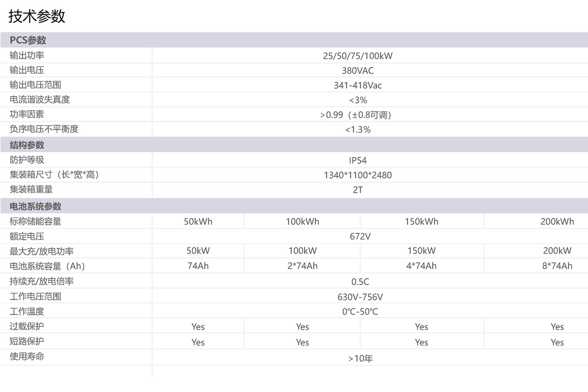Screen dimensions: 588x392
Task: Click the IP54 protection rating value
Action: pyautogui.click(x=358, y=160)
